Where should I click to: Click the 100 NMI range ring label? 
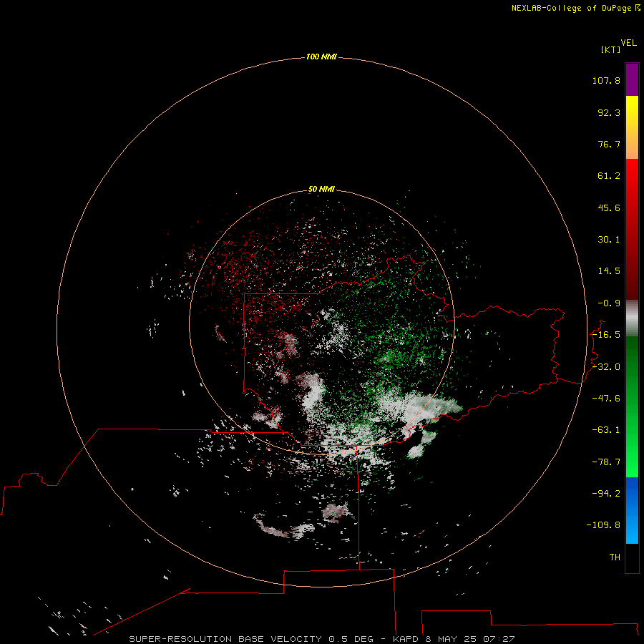[x=321, y=57]
